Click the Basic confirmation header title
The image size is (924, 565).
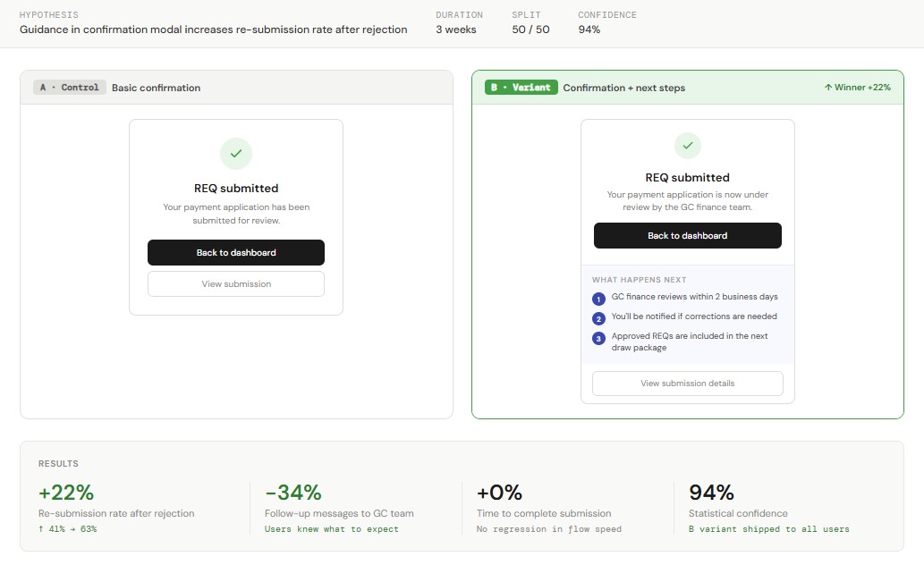click(x=157, y=88)
